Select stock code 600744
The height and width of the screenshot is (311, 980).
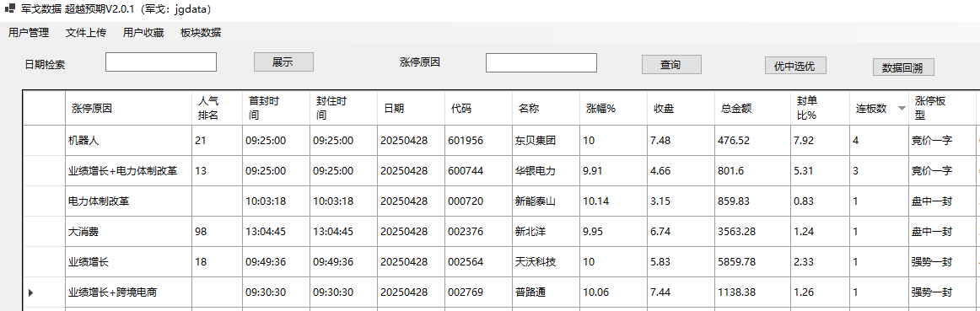coord(478,170)
